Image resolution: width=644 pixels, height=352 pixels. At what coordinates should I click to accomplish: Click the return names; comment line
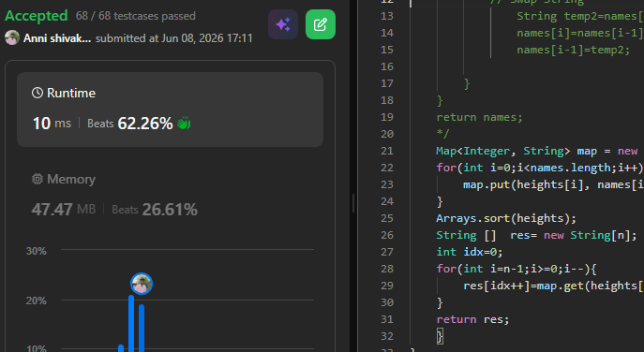tap(479, 117)
